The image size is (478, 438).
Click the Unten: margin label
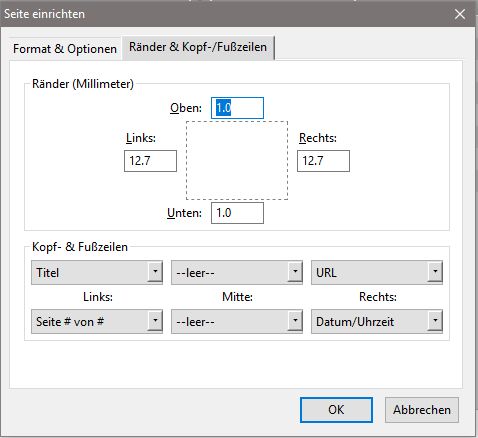tap(184, 213)
